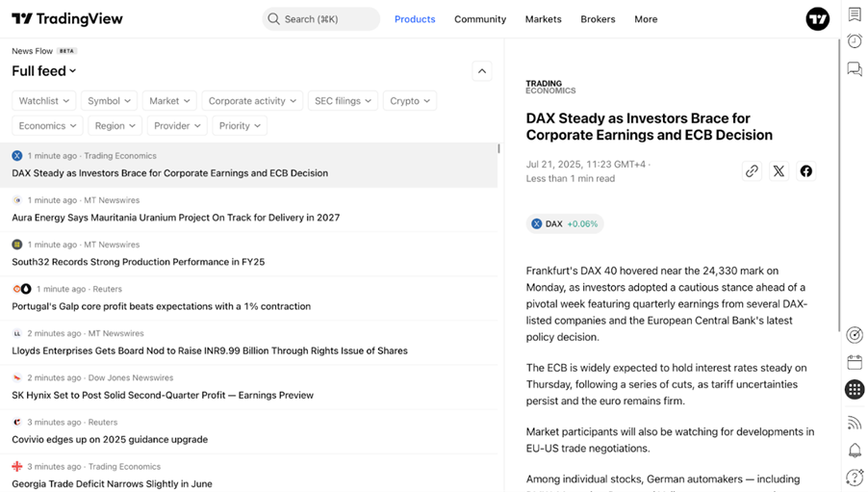Click the 'Jul 21, 2025, 11:23 GMT+4' timestamp
The width and height of the screenshot is (868, 492).
(x=586, y=164)
